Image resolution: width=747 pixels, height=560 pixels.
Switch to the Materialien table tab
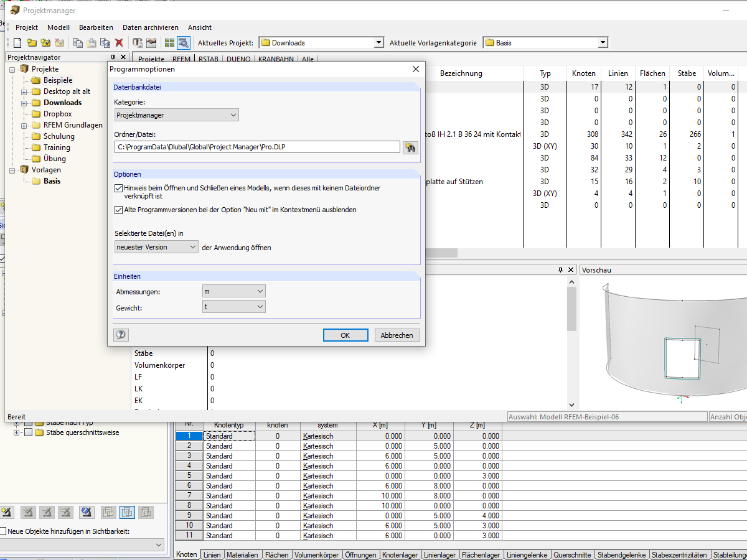click(242, 554)
